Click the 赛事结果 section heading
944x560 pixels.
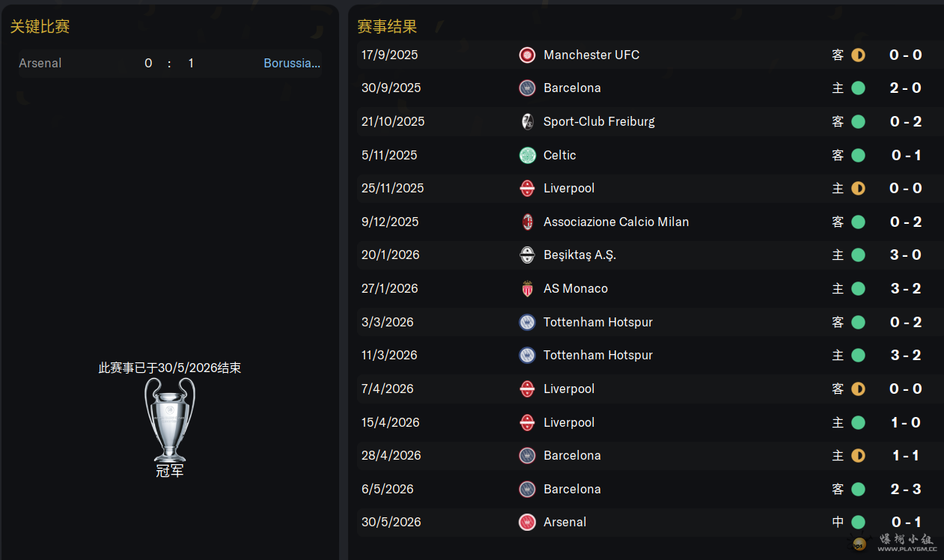pyautogui.click(x=387, y=26)
